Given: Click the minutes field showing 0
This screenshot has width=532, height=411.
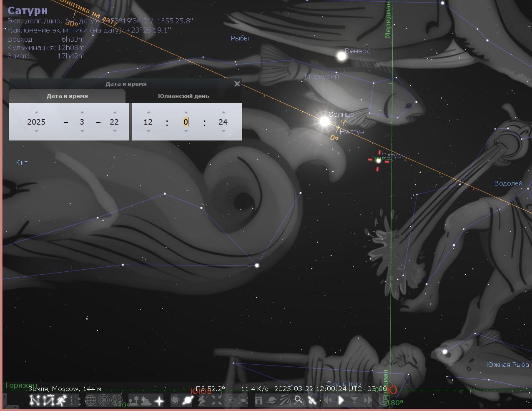Looking at the screenshot, I should coord(186,122).
